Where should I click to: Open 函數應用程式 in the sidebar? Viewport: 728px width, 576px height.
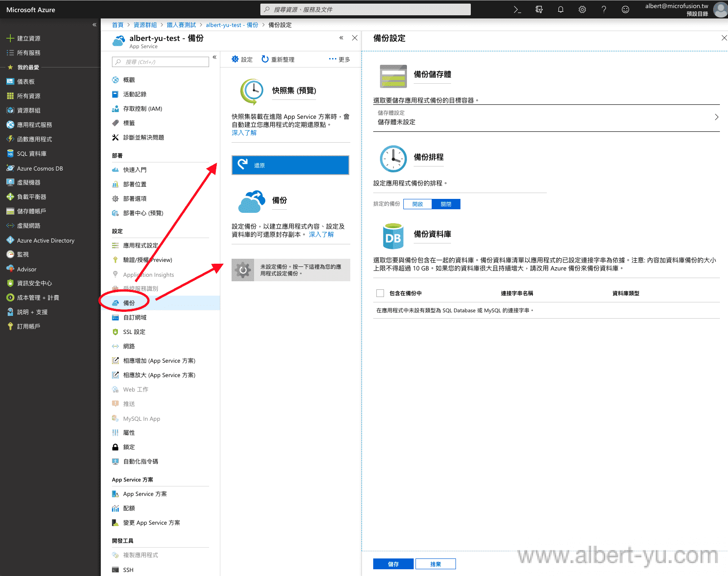click(x=35, y=139)
